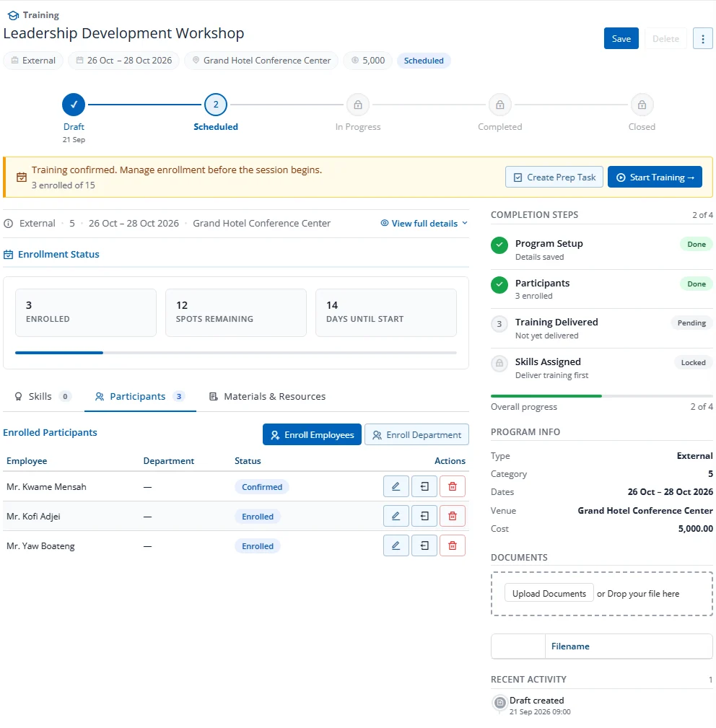Edit Mr. Kwame Mensah's enrollment
Viewport: 716px width, 728px height.
tap(396, 486)
